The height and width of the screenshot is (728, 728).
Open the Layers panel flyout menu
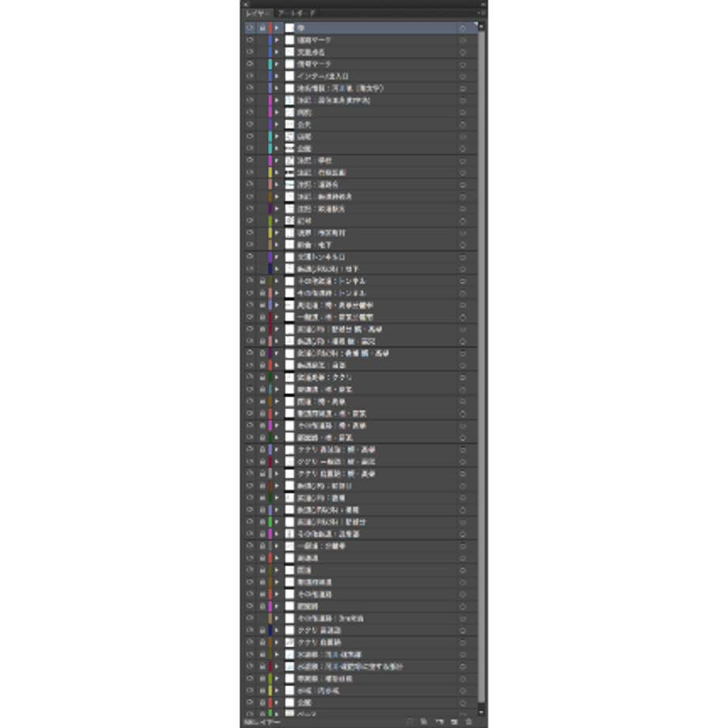(481, 13)
